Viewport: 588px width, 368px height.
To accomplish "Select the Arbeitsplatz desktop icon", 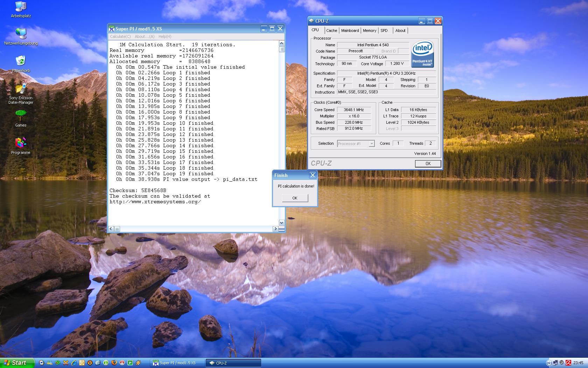I will pos(21,7).
